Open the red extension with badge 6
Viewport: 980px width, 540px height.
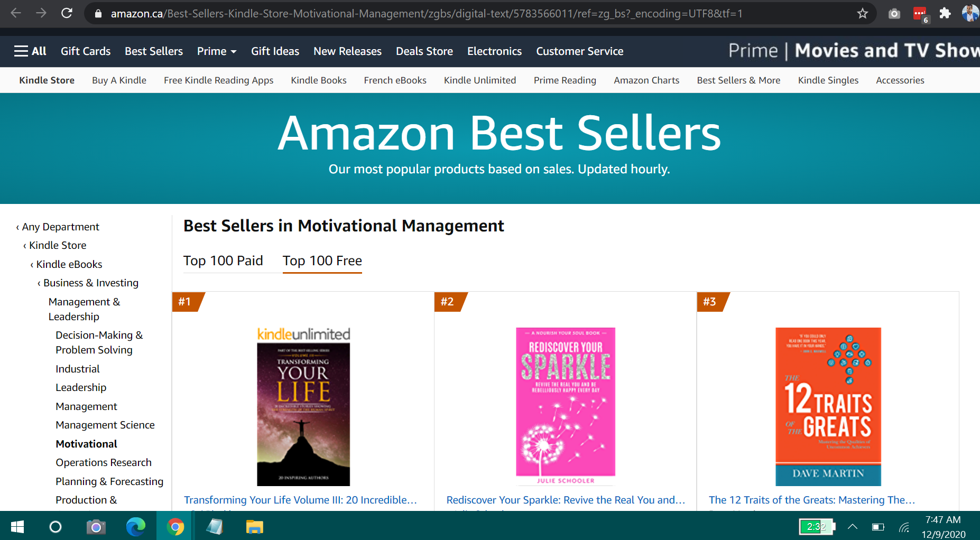coord(920,14)
